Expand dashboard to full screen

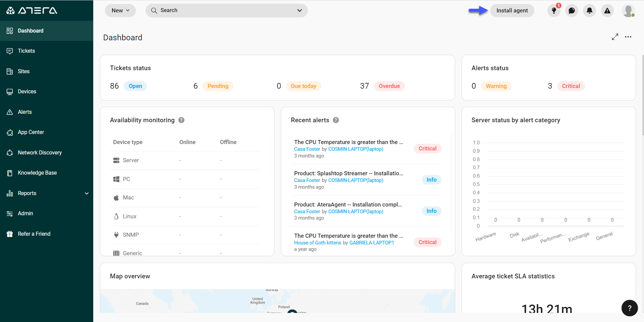[615, 37]
